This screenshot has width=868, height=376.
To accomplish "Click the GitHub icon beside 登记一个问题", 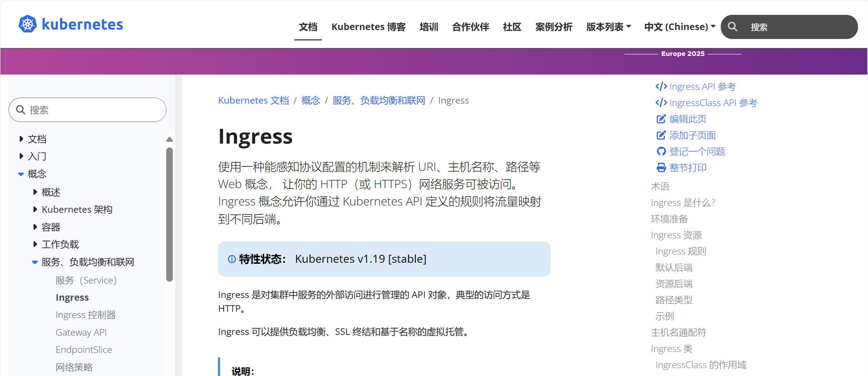I will (x=661, y=151).
